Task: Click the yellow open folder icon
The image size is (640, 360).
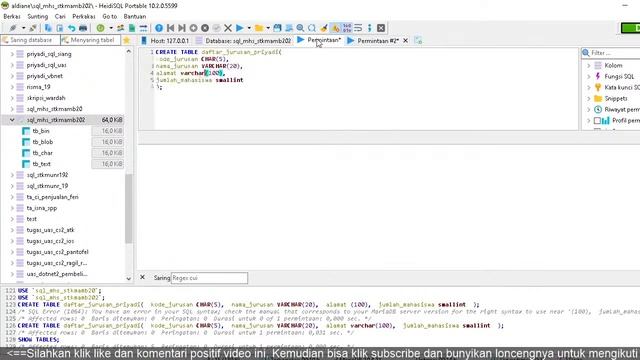Action: (259, 28)
